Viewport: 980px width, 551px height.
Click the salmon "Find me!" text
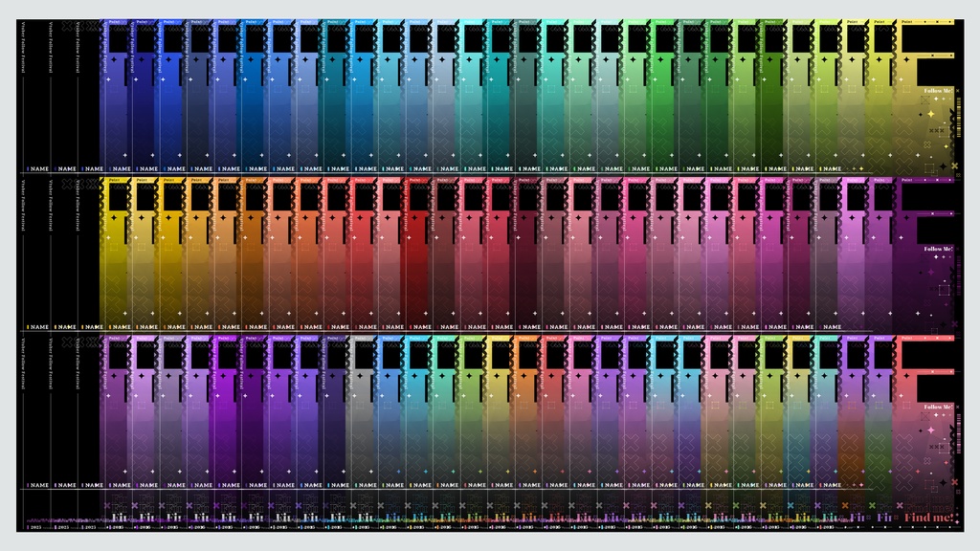pos(928,518)
